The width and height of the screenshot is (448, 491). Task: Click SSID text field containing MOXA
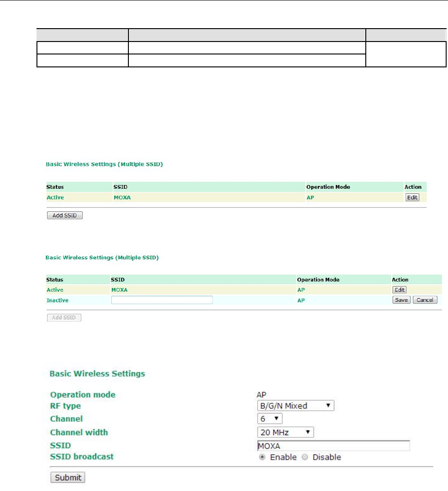333,446
